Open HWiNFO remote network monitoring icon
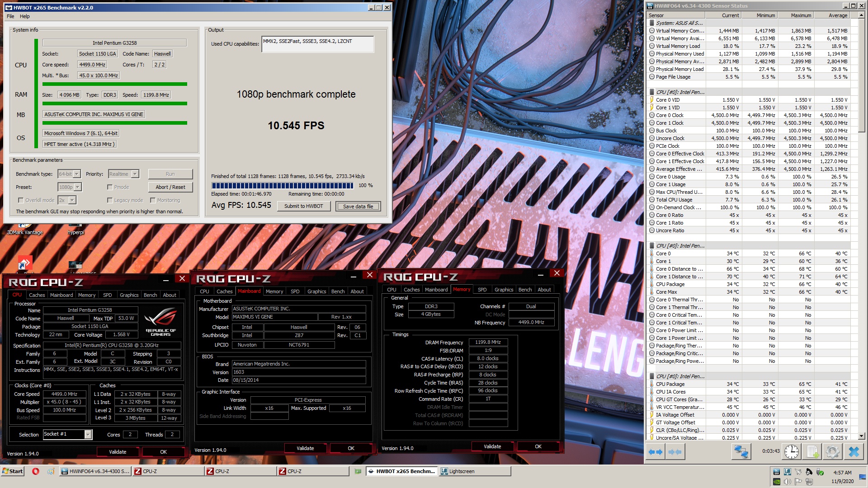 coord(741,451)
